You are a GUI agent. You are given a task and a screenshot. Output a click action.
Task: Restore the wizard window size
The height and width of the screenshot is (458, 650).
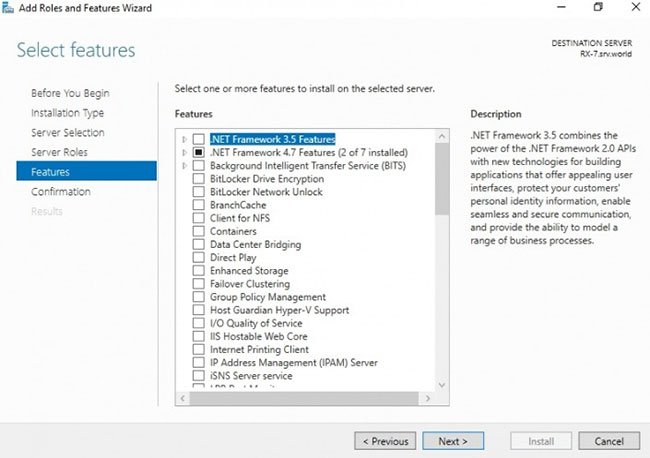tap(598, 7)
